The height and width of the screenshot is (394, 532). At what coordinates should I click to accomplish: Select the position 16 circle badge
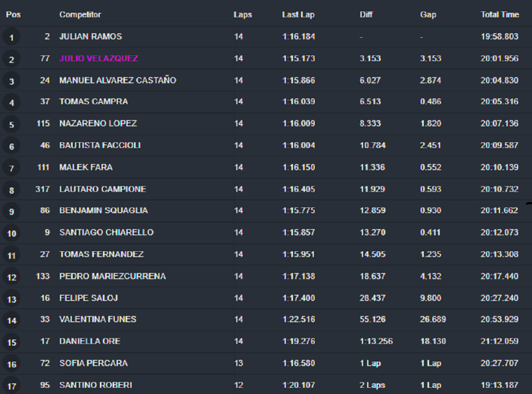click(x=11, y=364)
